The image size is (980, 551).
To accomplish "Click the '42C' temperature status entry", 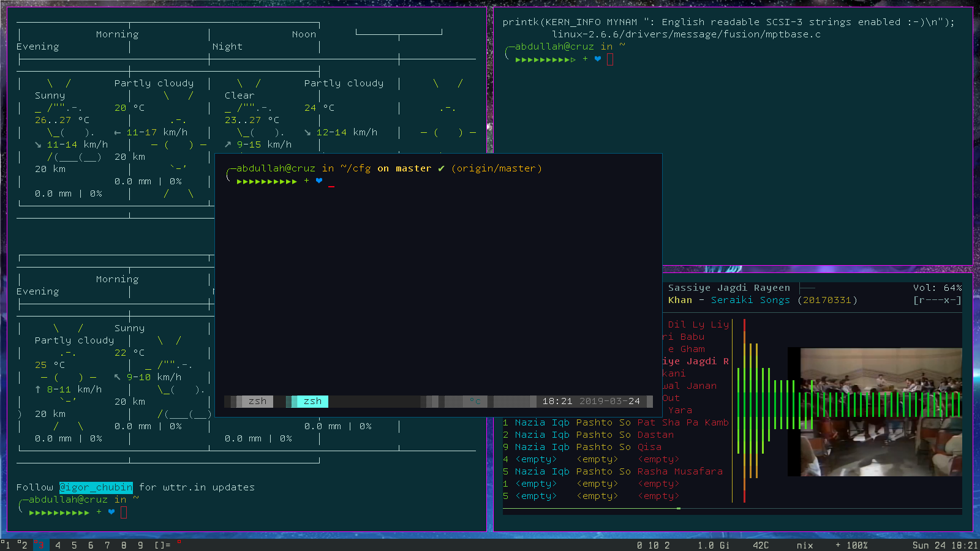I will (761, 545).
